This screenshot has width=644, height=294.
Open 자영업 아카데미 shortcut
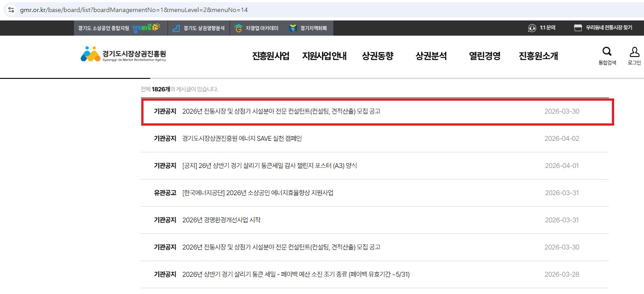point(257,28)
